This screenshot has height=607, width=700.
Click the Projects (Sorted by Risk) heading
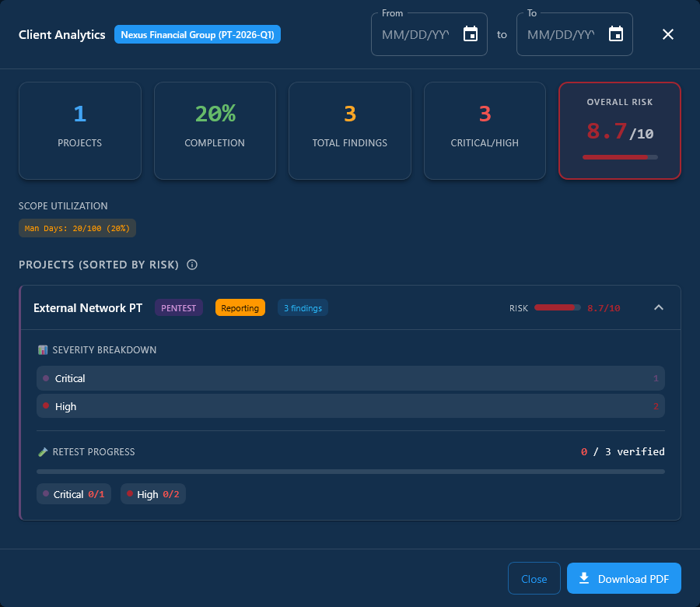coord(99,265)
